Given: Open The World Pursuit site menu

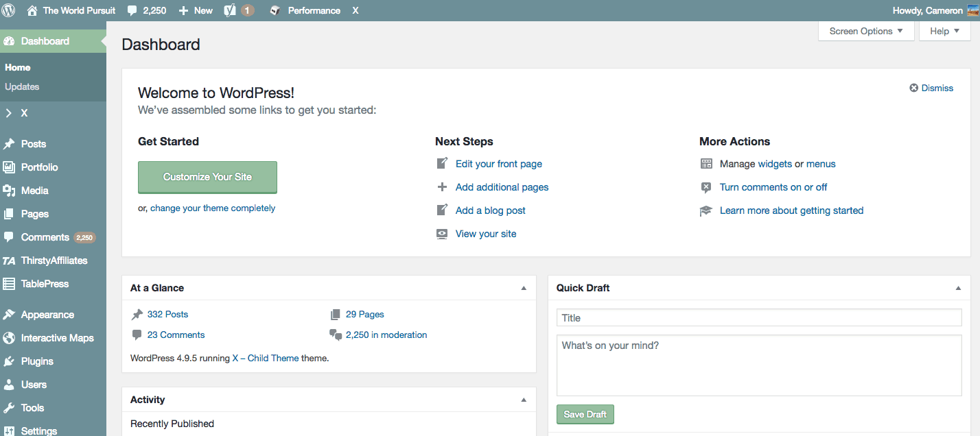Looking at the screenshot, I should [x=71, y=10].
